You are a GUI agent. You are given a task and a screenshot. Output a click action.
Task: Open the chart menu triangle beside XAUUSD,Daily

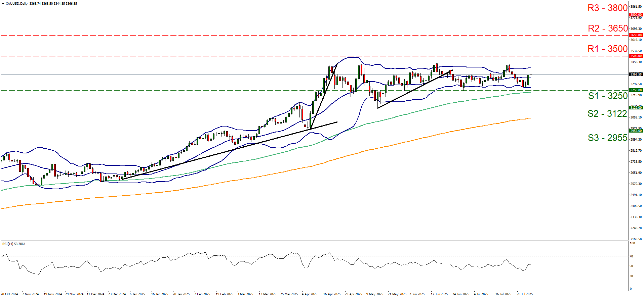tap(3, 4)
